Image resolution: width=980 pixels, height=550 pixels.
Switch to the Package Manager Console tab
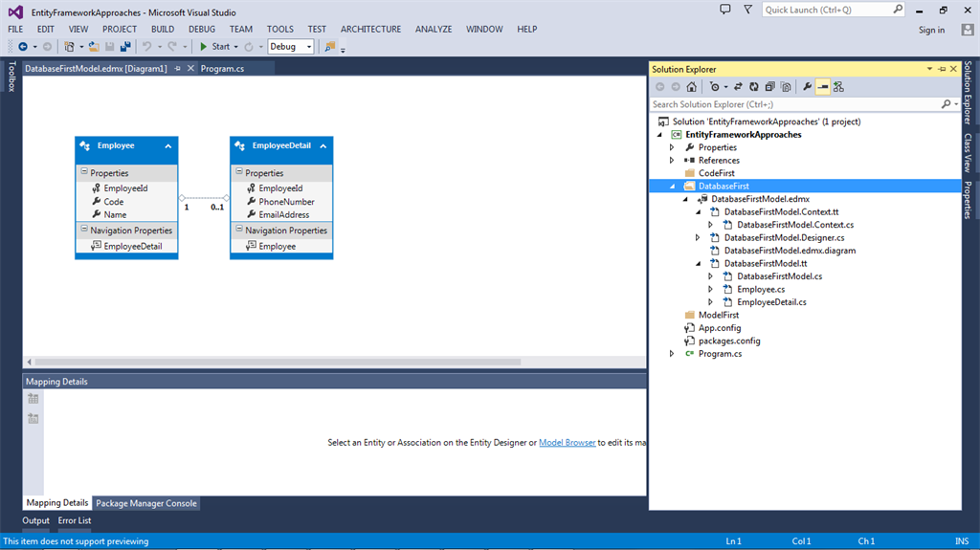tap(146, 503)
